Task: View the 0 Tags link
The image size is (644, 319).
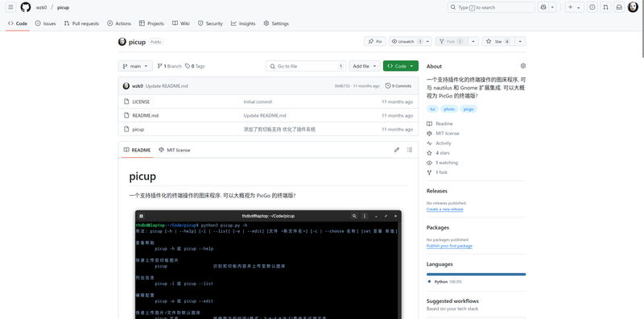Action: [x=195, y=66]
